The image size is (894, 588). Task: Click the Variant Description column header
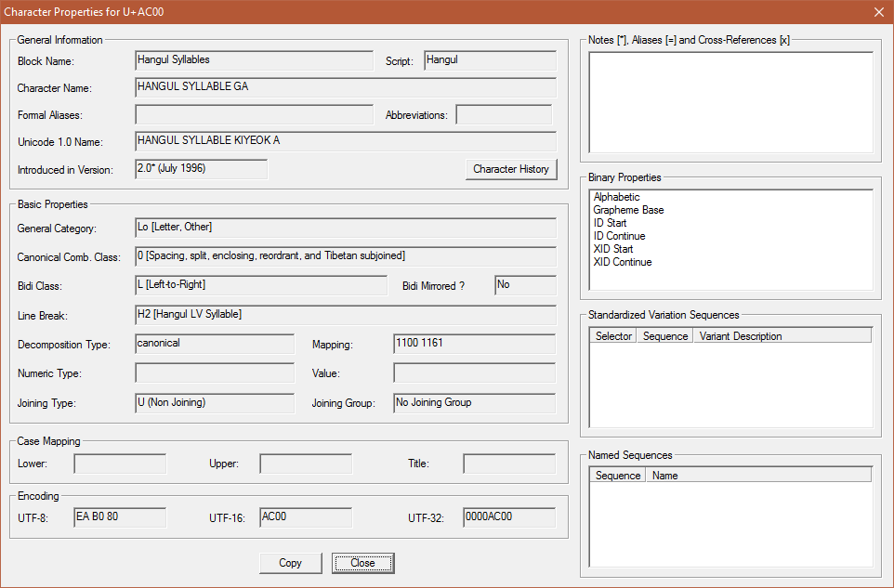coord(782,336)
